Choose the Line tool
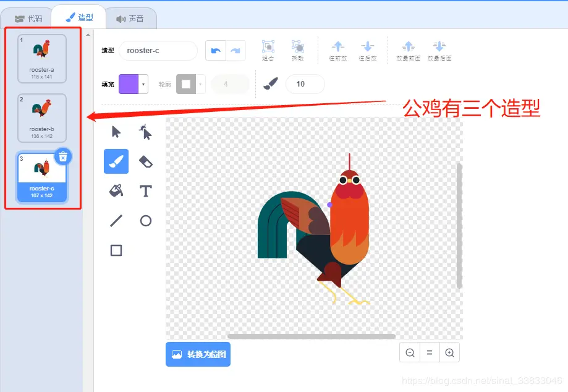The image size is (568, 392). coord(116,221)
